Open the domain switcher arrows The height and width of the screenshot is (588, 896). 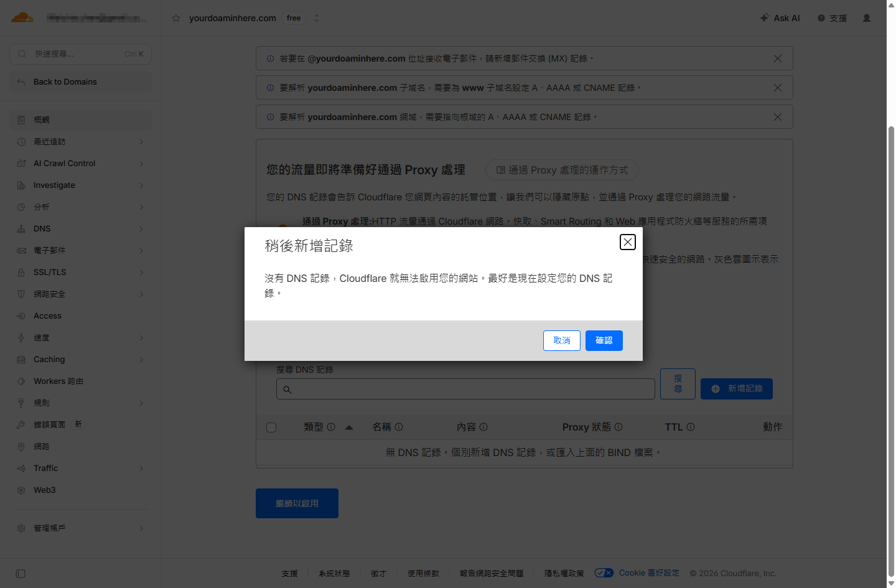tap(317, 18)
